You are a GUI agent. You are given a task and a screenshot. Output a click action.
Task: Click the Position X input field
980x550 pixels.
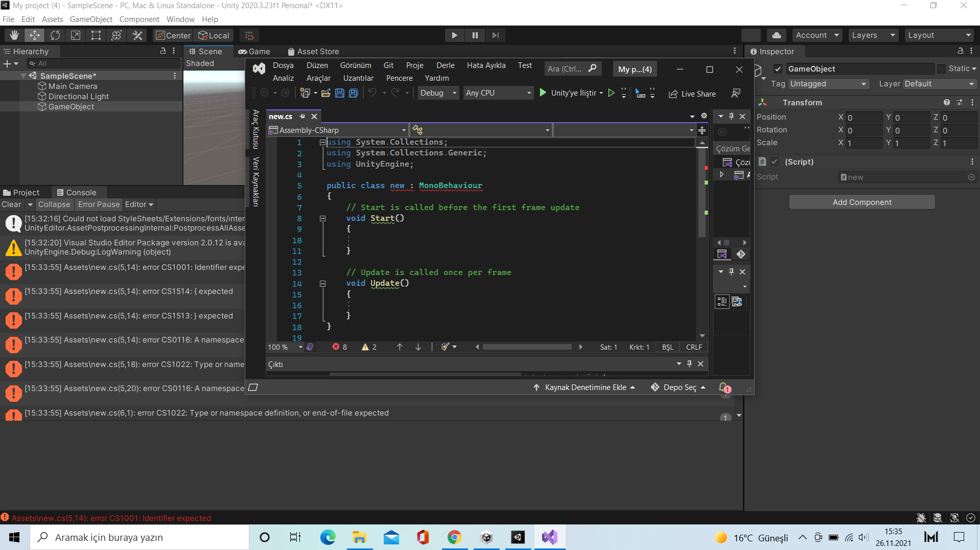click(864, 118)
